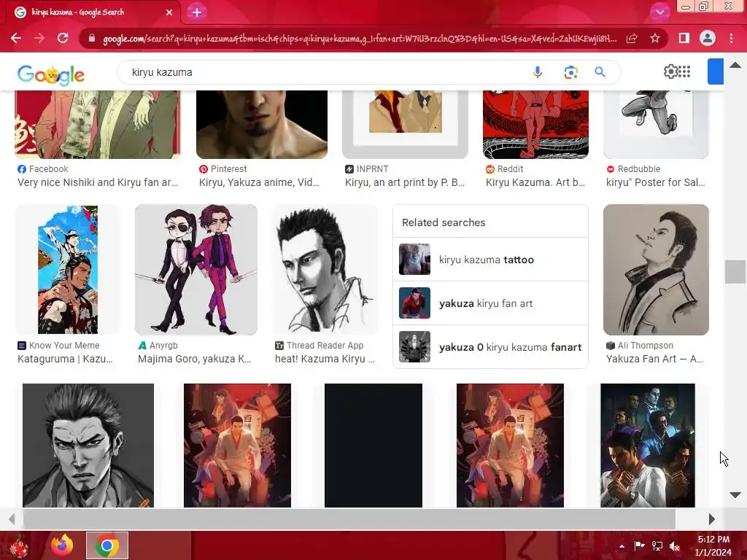
Task: Click the browser forward arrow
Action: (x=39, y=38)
